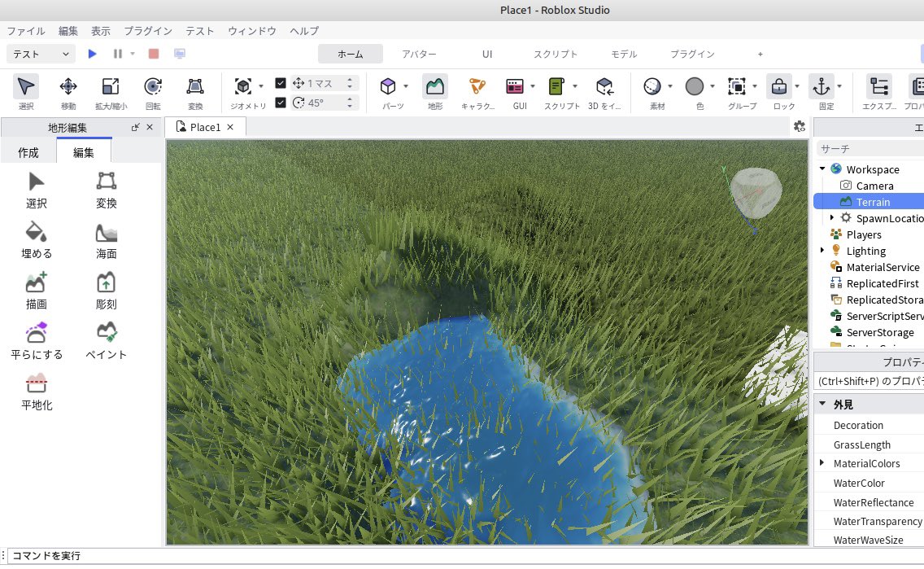Collapse the 外見 appearance section
The image size is (924, 569).
tap(822, 404)
